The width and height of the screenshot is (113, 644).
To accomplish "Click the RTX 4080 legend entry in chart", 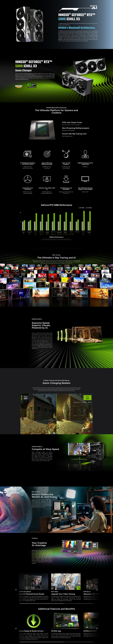I will pos(89,208).
